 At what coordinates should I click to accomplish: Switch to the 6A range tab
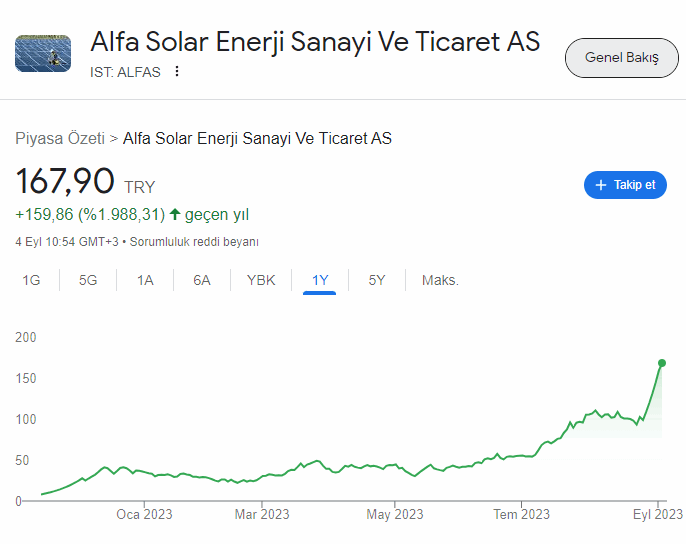[x=202, y=280]
